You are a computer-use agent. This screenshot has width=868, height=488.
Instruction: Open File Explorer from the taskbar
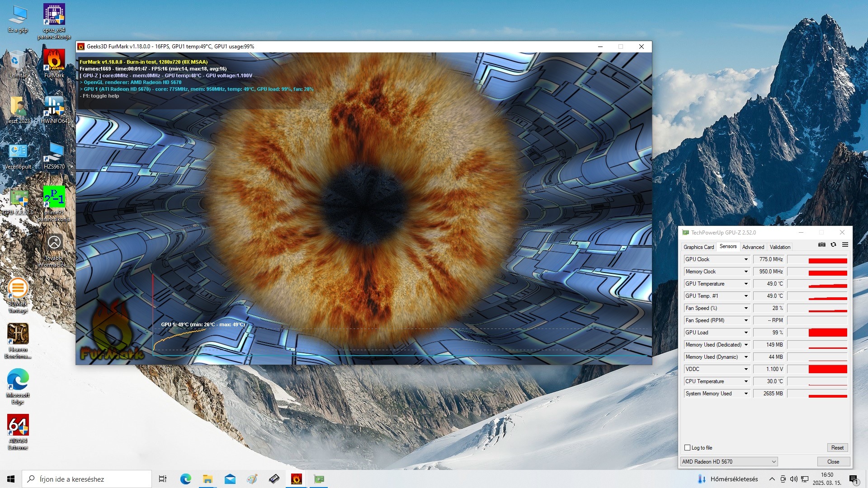(208, 479)
